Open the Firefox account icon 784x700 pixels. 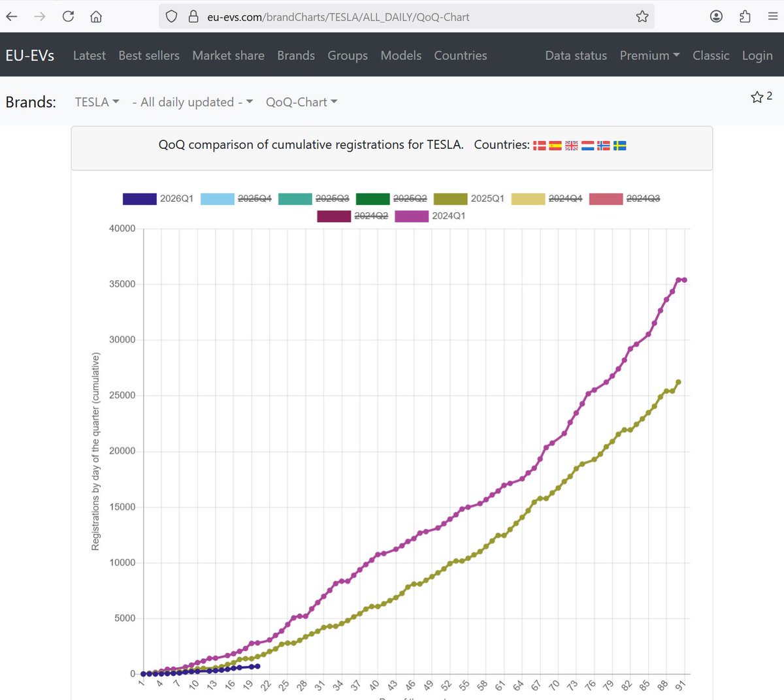click(717, 16)
